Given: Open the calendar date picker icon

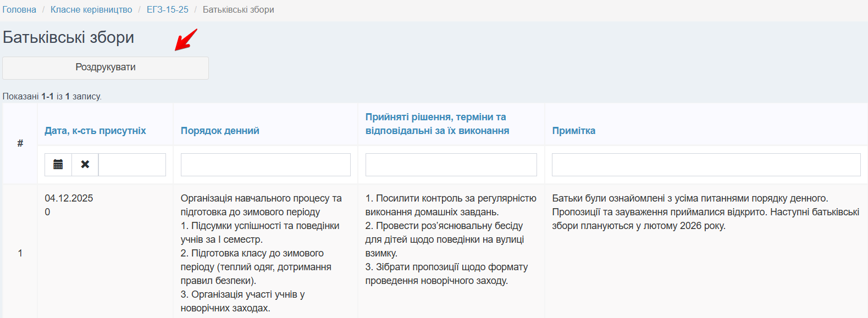Looking at the screenshot, I should 58,164.
